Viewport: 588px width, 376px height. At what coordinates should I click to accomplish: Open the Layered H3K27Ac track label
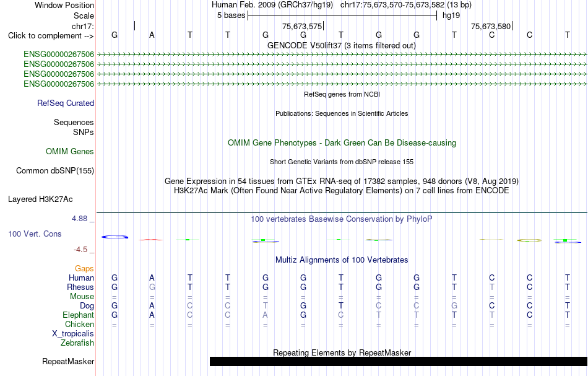[x=40, y=199]
